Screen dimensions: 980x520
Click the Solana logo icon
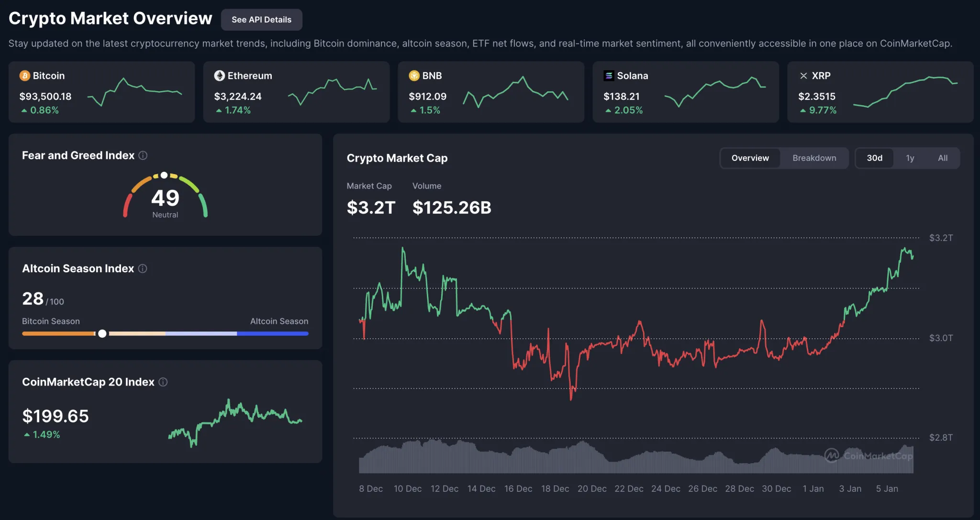point(608,75)
